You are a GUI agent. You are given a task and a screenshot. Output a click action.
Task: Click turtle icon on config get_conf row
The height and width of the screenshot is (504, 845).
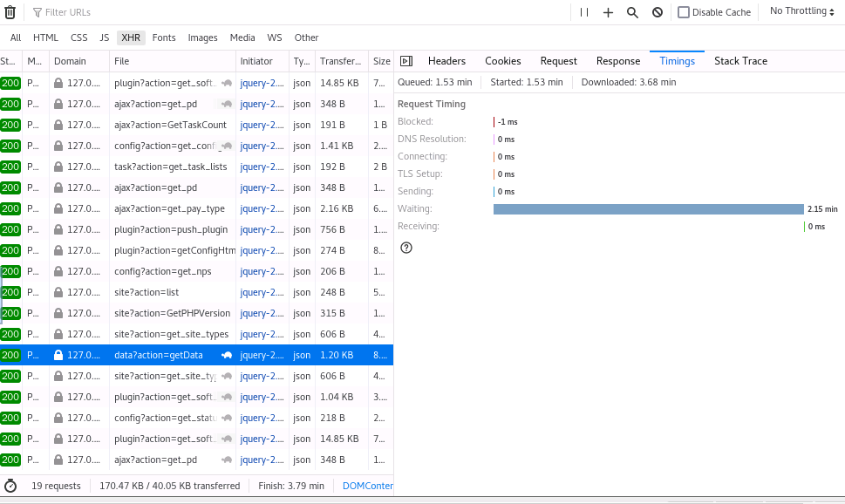click(227, 146)
